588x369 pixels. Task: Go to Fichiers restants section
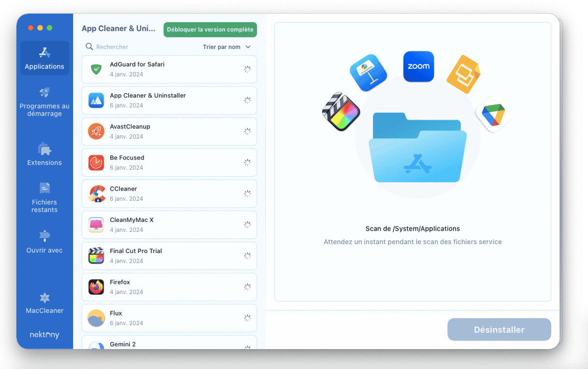click(44, 197)
